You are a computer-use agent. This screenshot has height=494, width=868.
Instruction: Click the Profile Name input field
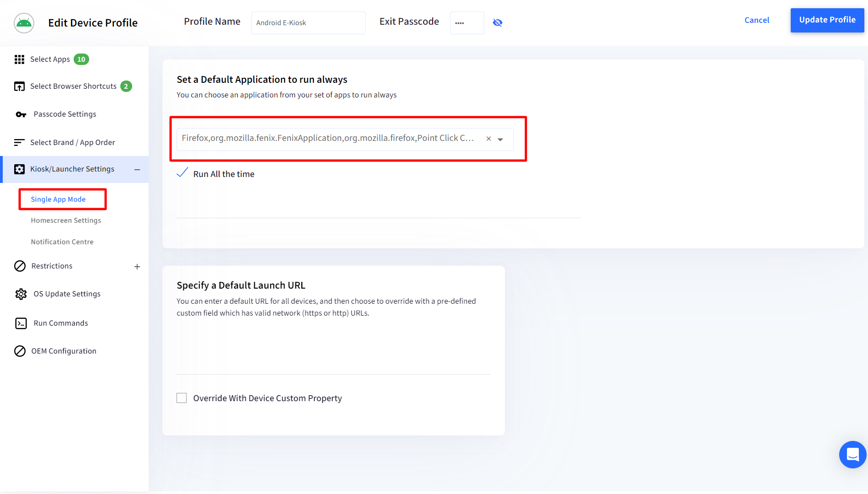pos(309,23)
